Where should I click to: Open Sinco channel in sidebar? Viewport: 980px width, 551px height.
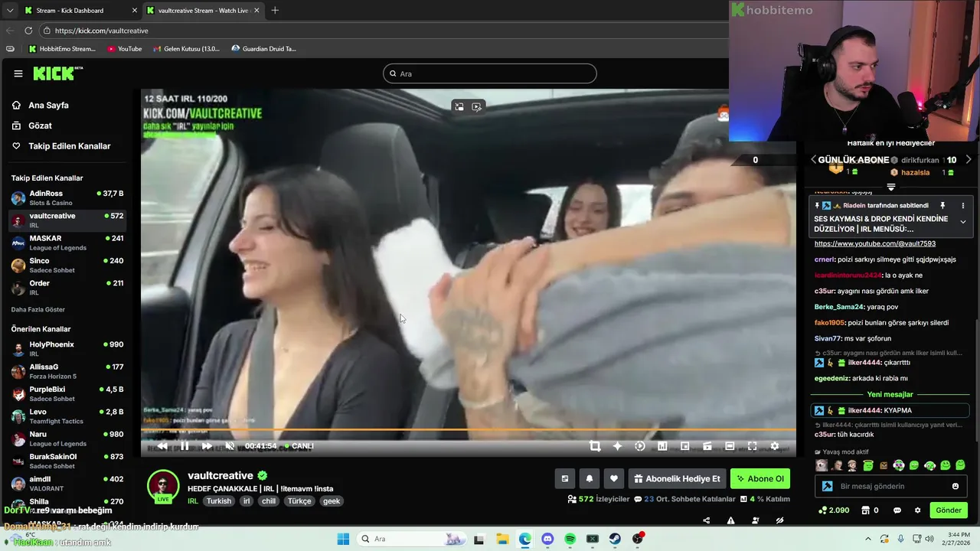pyautogui.click(x=67, y=266)
